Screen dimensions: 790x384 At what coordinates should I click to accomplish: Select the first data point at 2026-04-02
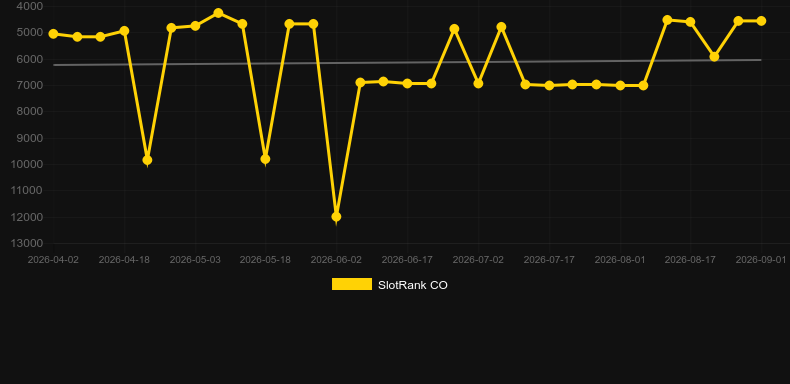coord(53,34)
